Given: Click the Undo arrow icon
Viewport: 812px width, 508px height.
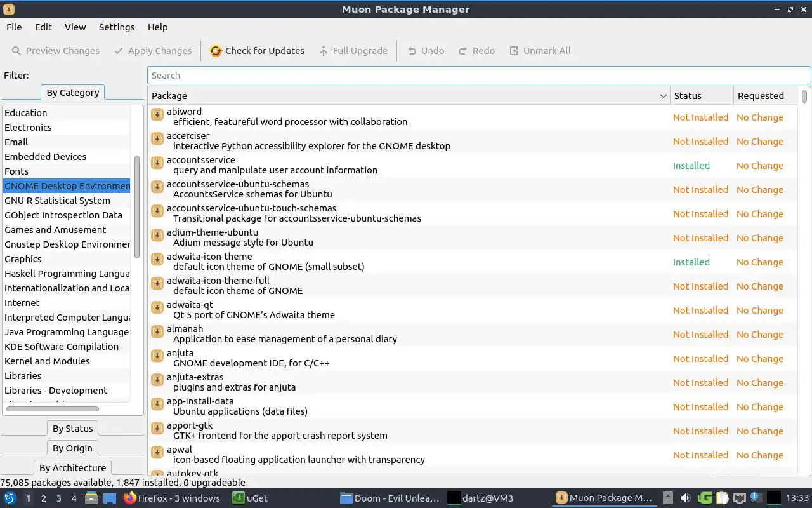Looking at the screenshot, I should point(412,51).
